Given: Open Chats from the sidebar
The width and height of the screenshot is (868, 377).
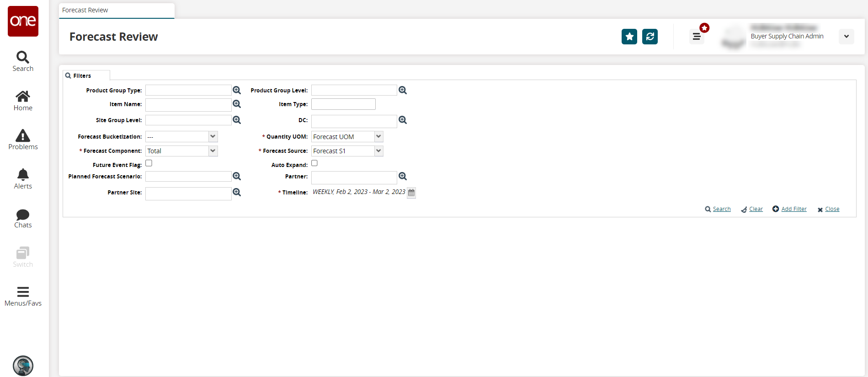Looking at the screenshot, I should tap(23, 218).
